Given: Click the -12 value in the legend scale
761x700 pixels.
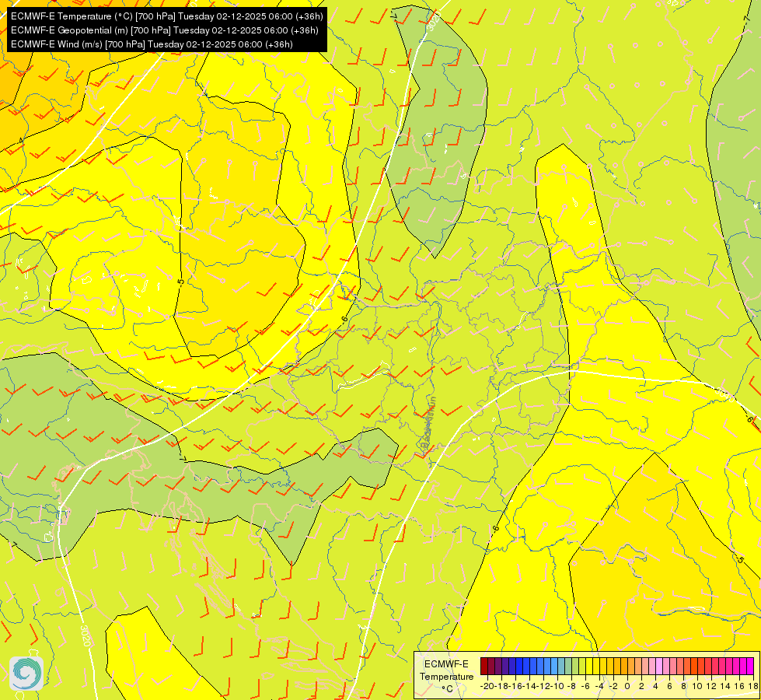Looking at the screenshot, I should [543, 686].
